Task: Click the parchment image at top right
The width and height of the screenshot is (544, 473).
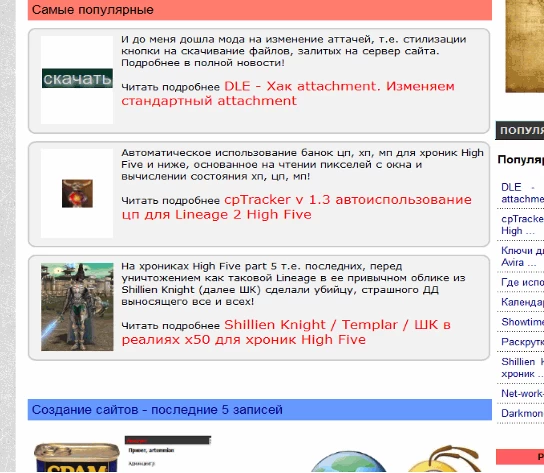Action: [525, 46]
